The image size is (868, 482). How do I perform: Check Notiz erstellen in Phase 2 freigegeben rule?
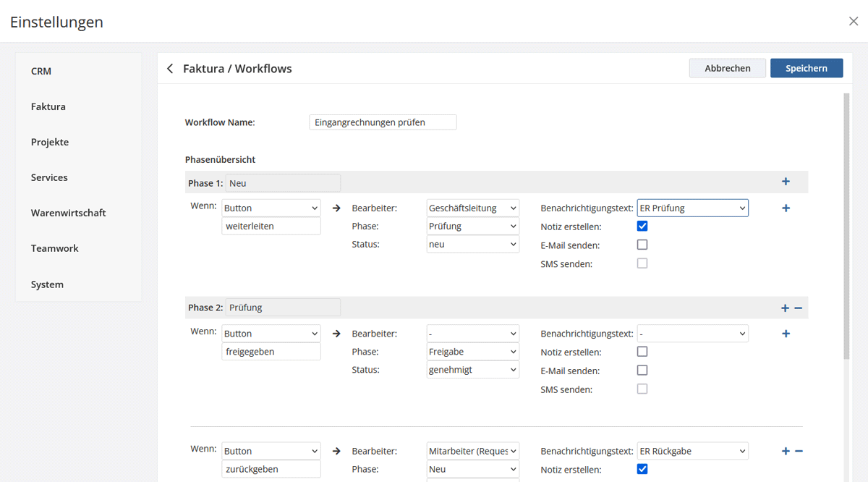tap(642, 352)
